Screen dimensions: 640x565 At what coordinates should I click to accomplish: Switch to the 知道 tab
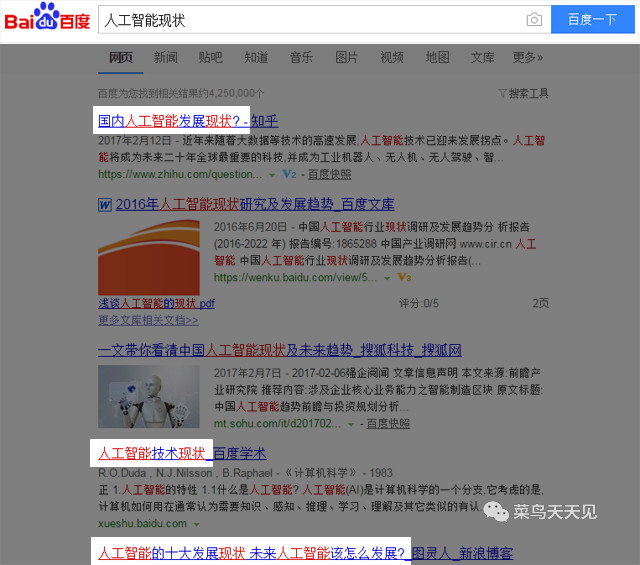pos(256,58)
